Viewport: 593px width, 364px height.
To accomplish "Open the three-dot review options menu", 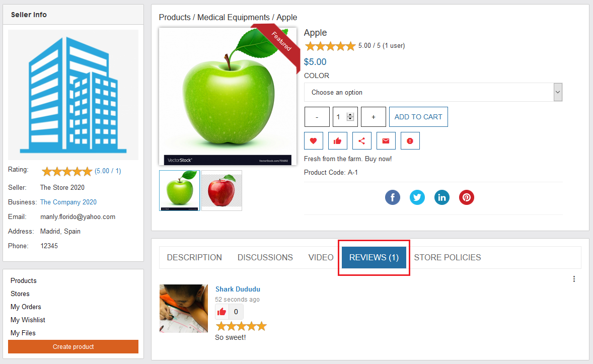I will tap(574, 279).
